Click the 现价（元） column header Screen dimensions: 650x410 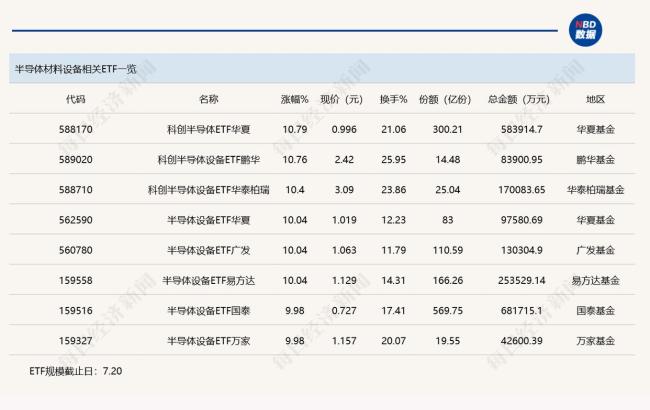tap(342, 99)
